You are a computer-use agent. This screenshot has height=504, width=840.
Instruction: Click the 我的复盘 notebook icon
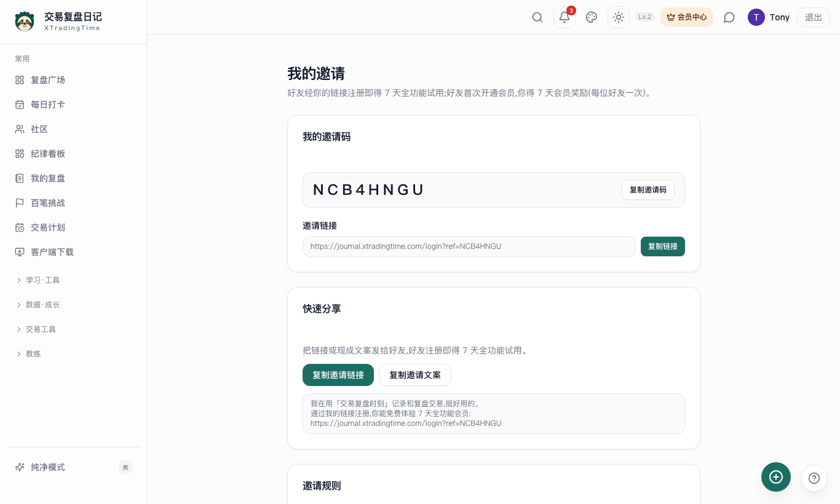click(x=20, y=178)
